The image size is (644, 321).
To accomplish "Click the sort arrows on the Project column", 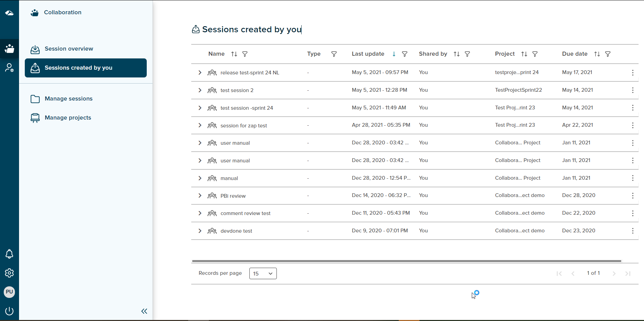I will [524, 54].
